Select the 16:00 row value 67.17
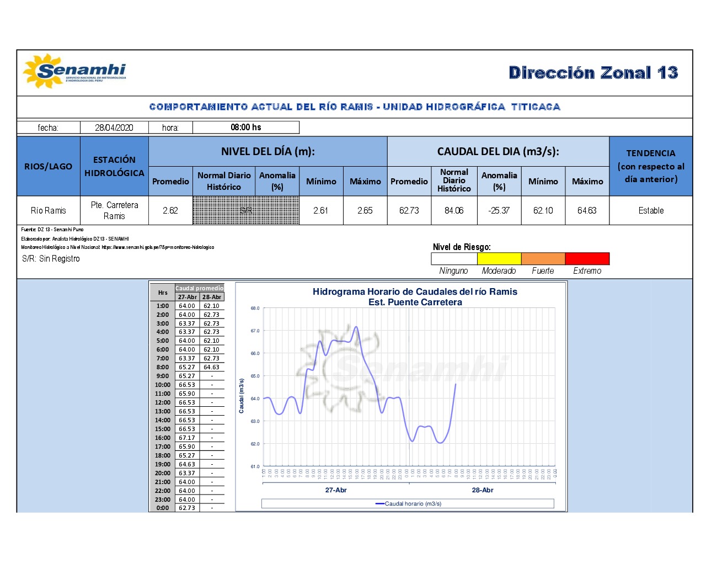Image resolution: width=728 pixels, height=563 pixels. pyautogui.click(x=187, y=438)
